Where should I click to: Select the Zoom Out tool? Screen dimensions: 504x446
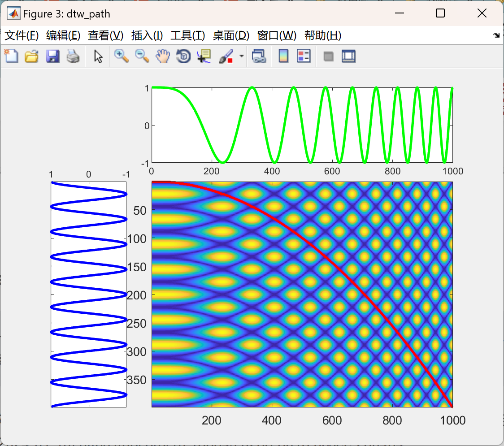[x=142, y=56]
